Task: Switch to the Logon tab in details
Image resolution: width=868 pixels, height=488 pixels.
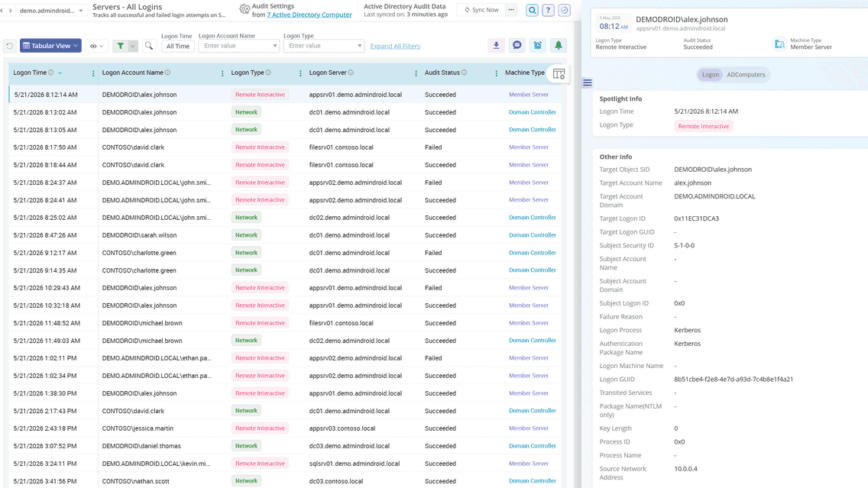Action: 711,75
